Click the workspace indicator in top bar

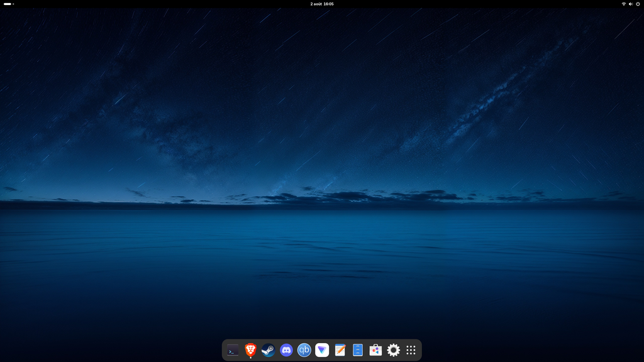[8, 4]
